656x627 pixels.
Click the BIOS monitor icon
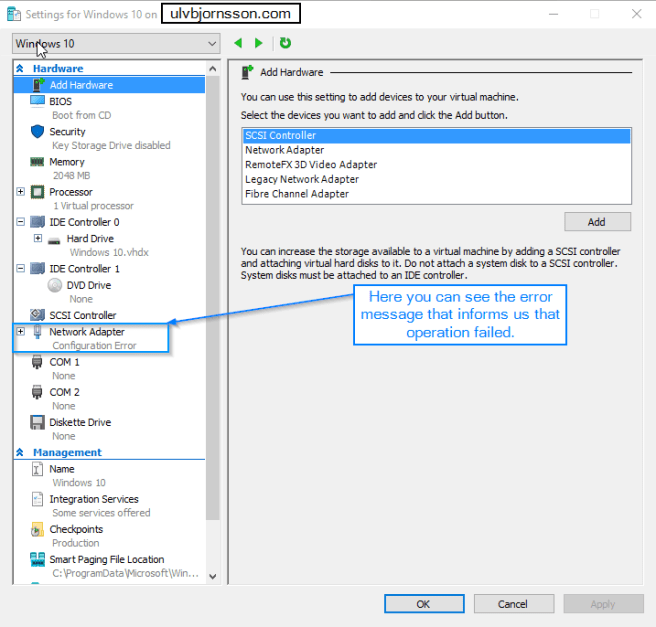click(37, 101)
